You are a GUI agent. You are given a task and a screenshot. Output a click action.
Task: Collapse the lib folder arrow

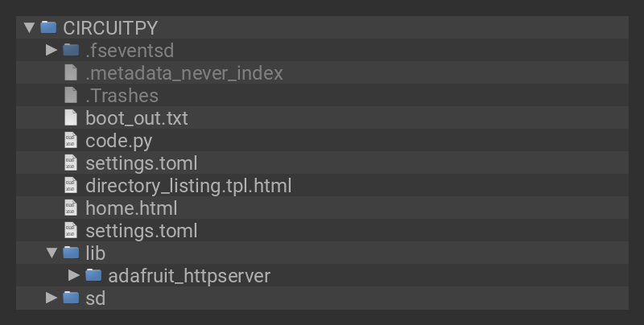(52, 253)
